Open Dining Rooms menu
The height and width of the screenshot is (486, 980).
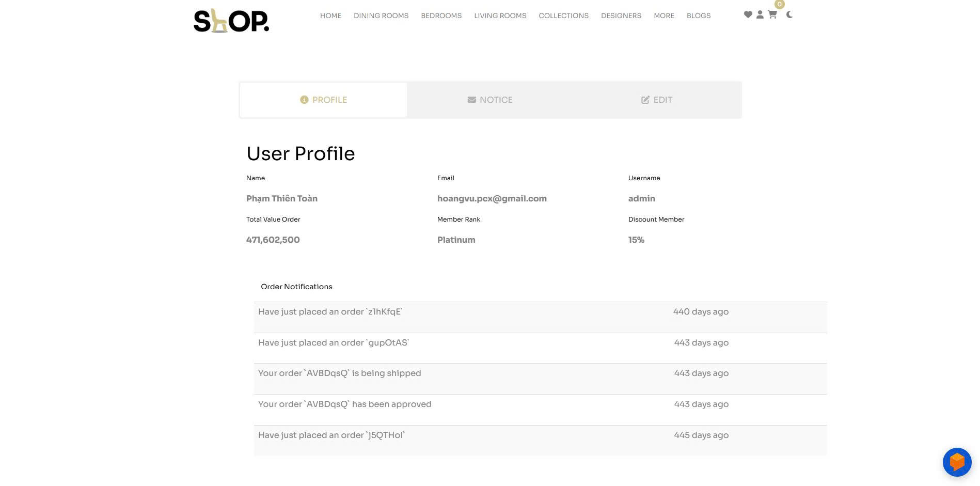point(381,15)
